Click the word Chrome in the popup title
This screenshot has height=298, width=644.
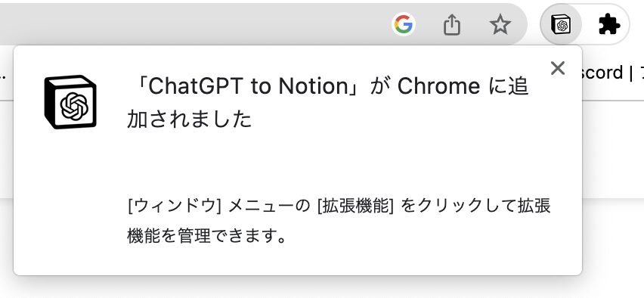[x=438, y=86]
